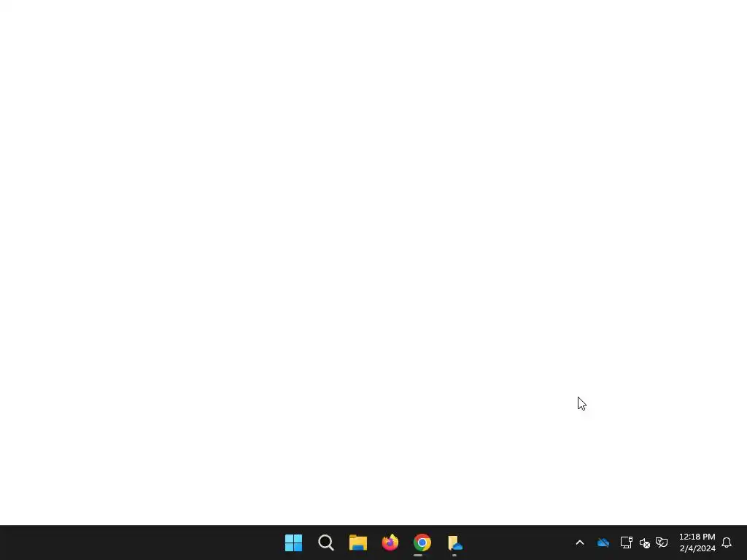Open OneDrive tray icon
This screenshot has width=747, height=560.
[x=603, y=542]
